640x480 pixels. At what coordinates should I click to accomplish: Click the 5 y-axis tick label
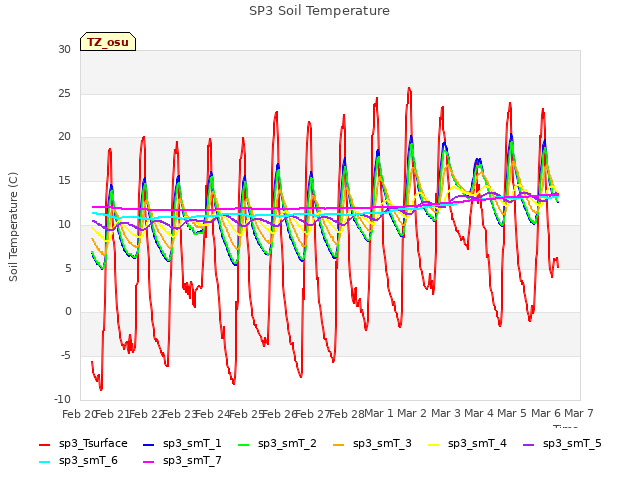tap(68, 268)
